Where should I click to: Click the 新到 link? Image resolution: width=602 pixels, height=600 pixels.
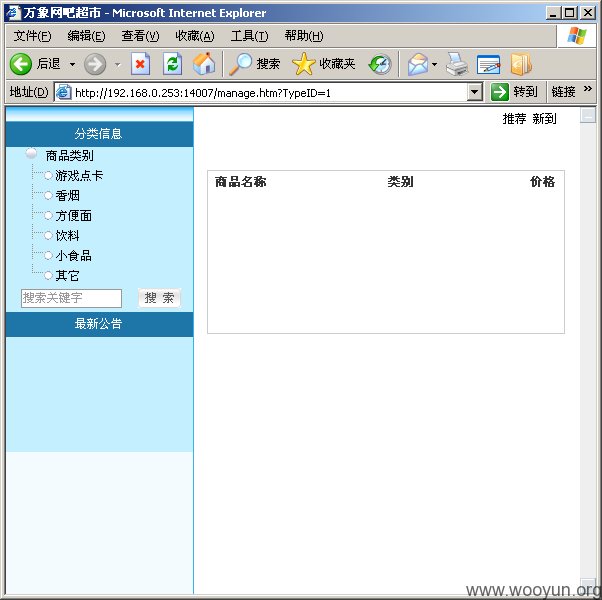click(x=544, y=119)
